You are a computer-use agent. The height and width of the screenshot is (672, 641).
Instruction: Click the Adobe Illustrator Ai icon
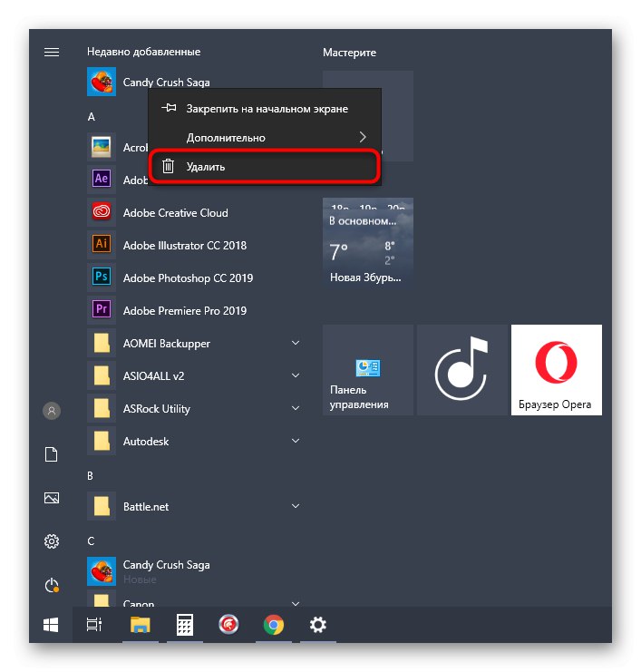click(x=102, y=245)
